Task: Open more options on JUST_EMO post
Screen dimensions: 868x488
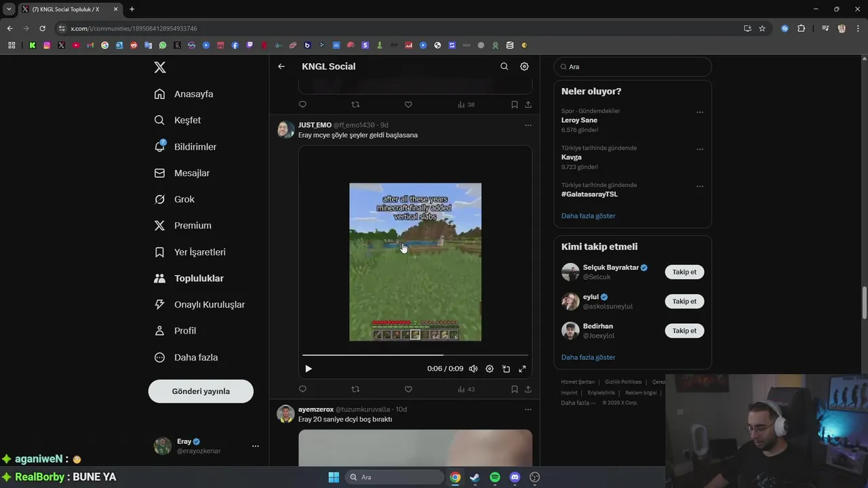Action: (528, 125)
